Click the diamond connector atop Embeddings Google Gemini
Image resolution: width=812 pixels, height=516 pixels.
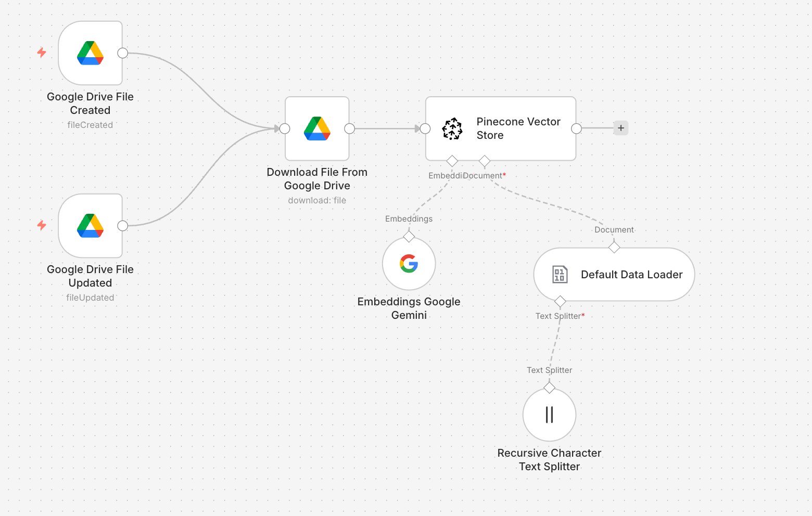pos(409,237)
